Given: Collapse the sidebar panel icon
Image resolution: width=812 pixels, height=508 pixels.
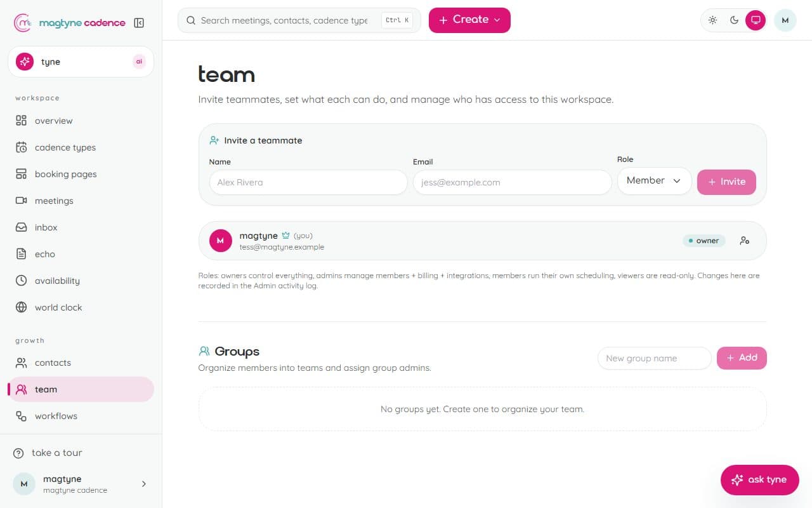Looking at the screenshot, I should point(139,23).
